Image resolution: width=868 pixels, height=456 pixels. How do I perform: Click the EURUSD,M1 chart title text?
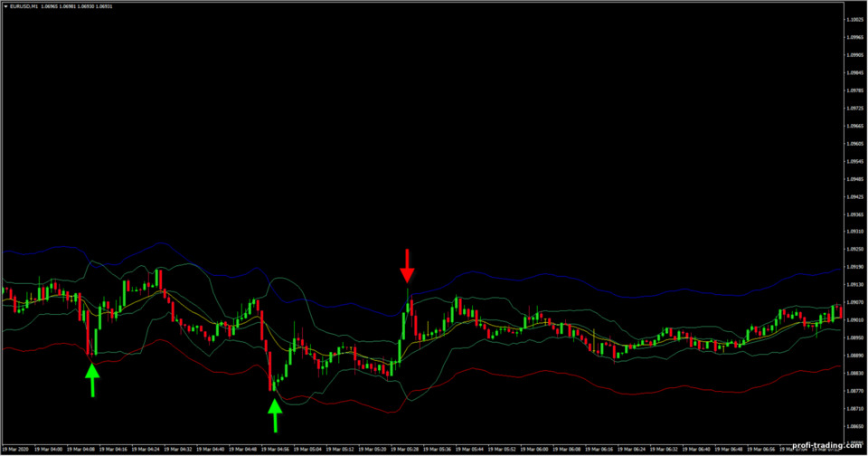tap(24, 6)
